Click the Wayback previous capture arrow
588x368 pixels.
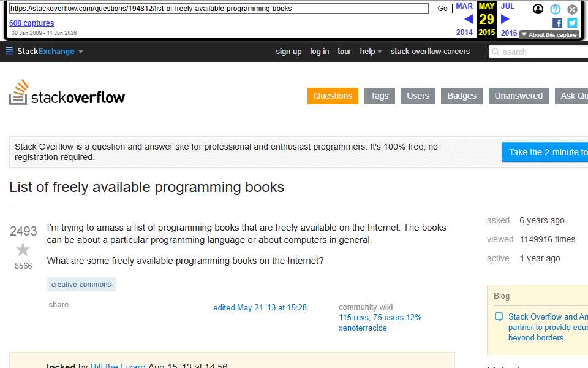pos(469,19)
